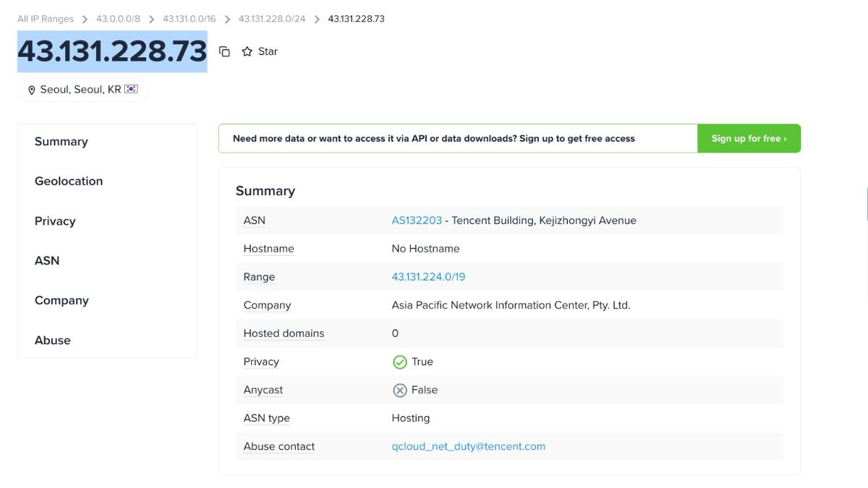Screen dimensions: 868x488
Task: Open AS132203 ASN link
Action: tap(417, 221)
